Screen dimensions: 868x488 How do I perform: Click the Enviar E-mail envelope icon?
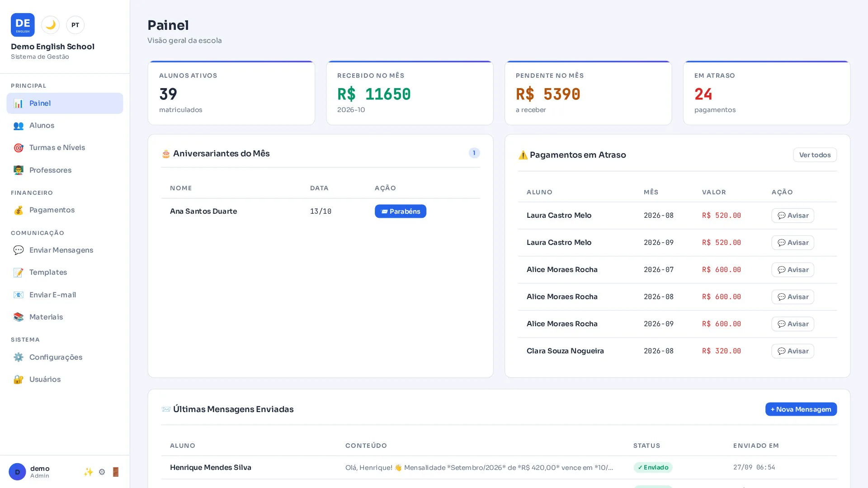[18, 295]
